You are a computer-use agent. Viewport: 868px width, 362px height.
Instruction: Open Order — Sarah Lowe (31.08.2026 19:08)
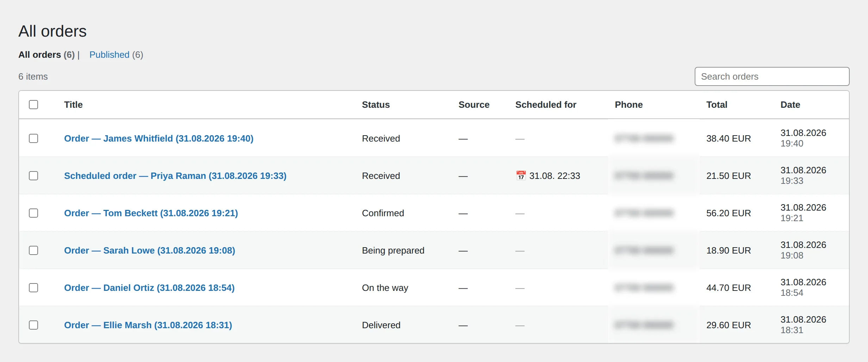point(150,250)
